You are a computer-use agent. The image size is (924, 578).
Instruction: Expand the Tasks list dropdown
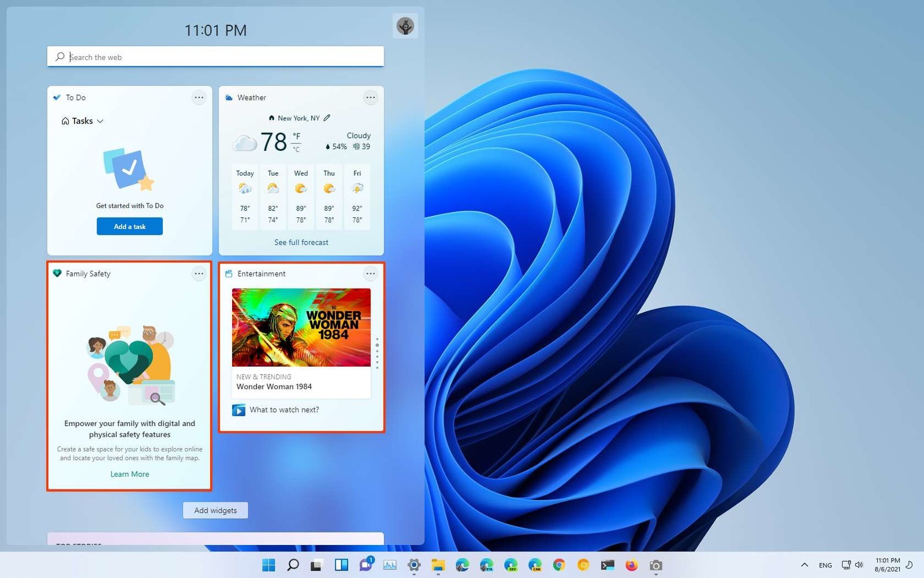pos(83,121)
